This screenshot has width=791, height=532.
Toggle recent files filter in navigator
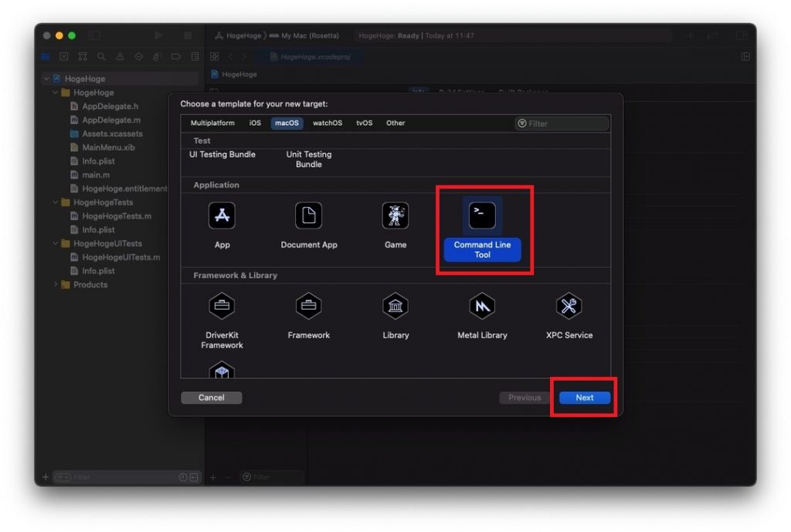[x=183, y=477]
